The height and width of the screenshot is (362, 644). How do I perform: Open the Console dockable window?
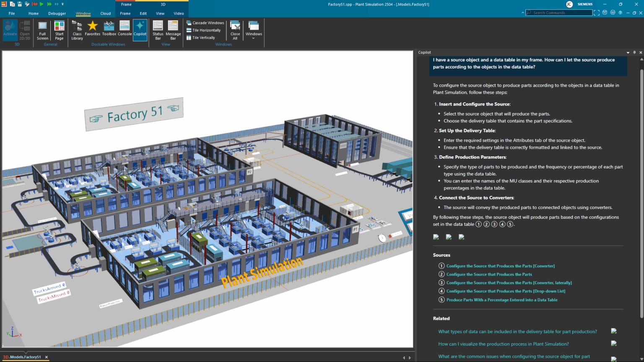click(x=125, y=29)
